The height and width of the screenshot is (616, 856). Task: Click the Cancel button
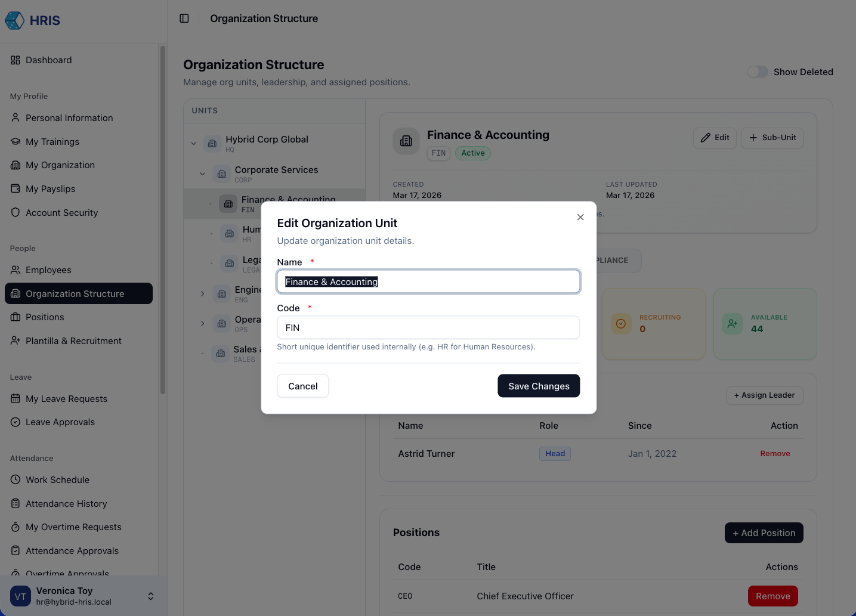[303, 386]
